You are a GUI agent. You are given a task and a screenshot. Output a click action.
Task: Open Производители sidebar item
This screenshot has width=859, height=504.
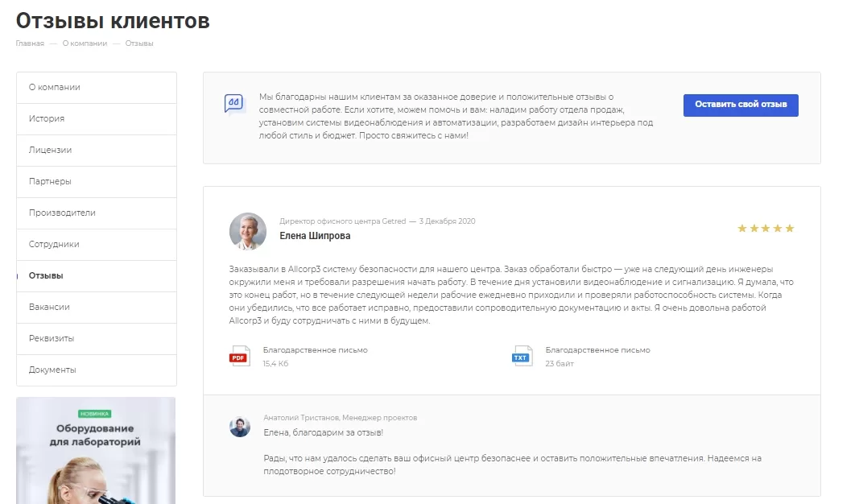97,213
